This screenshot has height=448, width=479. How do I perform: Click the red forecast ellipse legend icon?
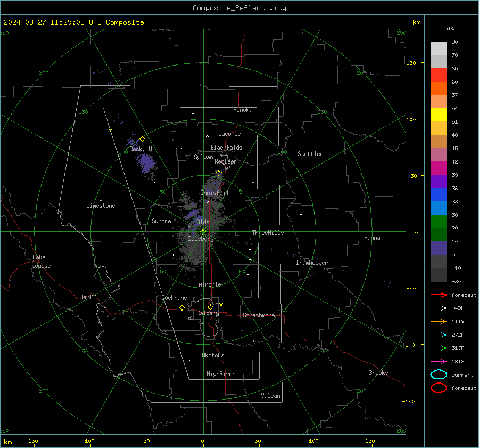pyautogui.click(x=439, y=388)
